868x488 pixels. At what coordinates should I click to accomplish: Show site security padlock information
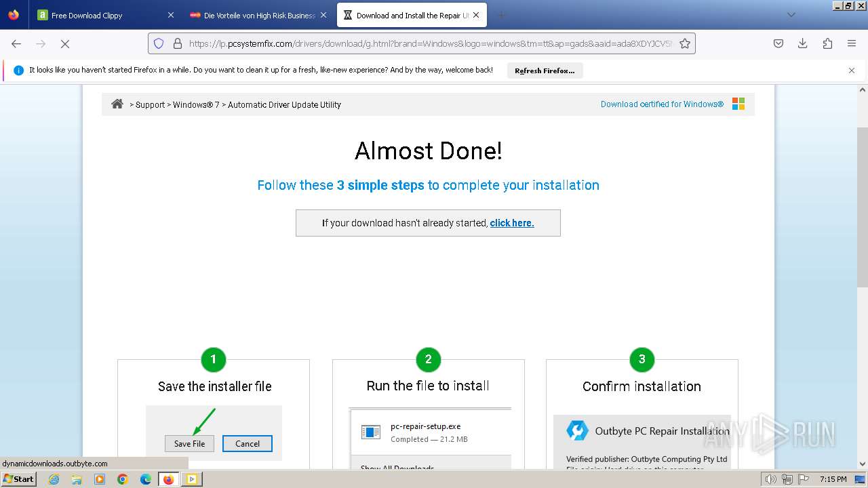[x=178, y=43]
